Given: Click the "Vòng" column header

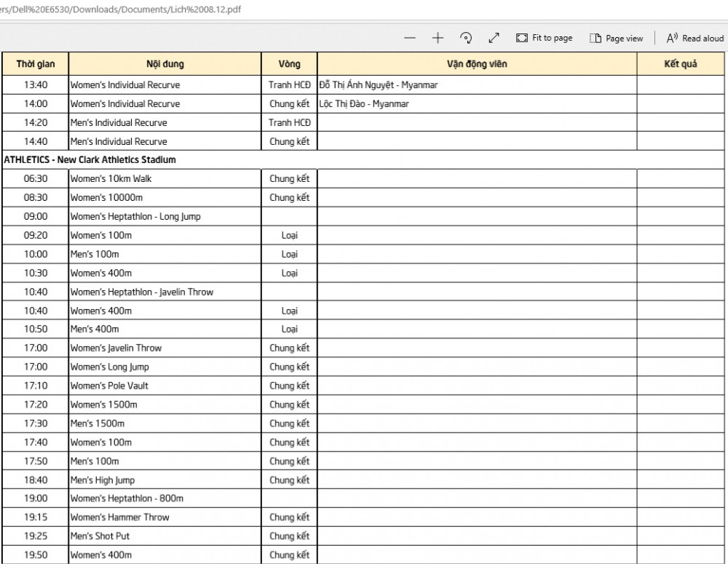Looking at the screenshot, I should coord(289,64).
